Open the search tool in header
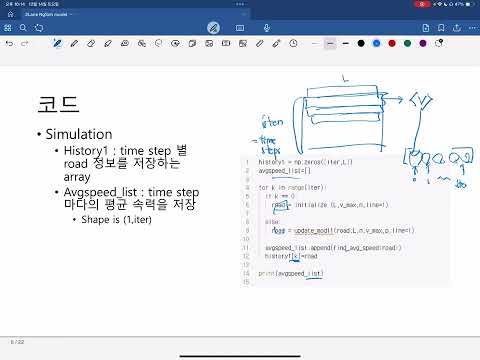 pyautogui.click(x=23, y=28)
